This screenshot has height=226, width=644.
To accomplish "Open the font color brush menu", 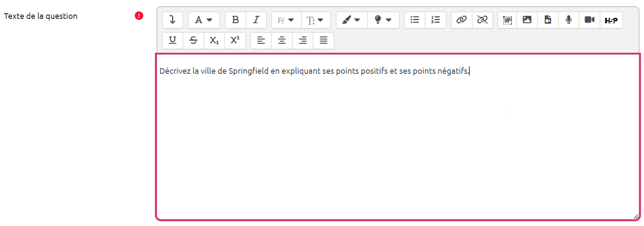I will point(351,20).
